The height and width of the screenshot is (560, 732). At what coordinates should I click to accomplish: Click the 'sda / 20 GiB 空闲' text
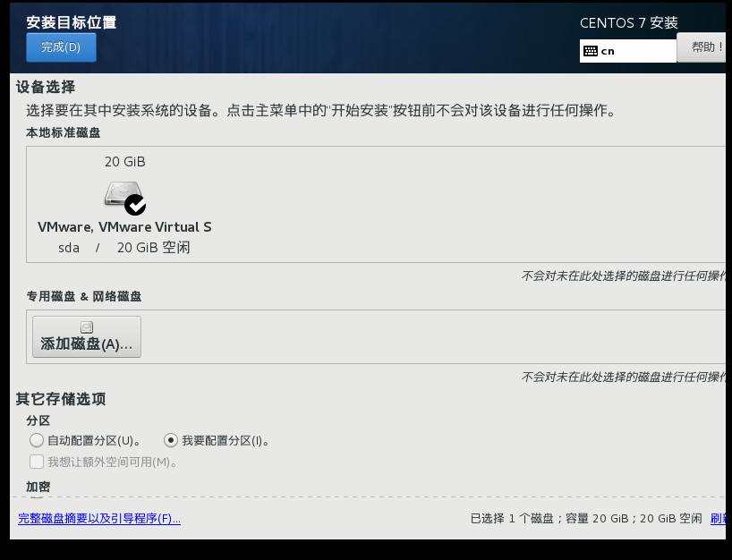[x=124, y=248]
